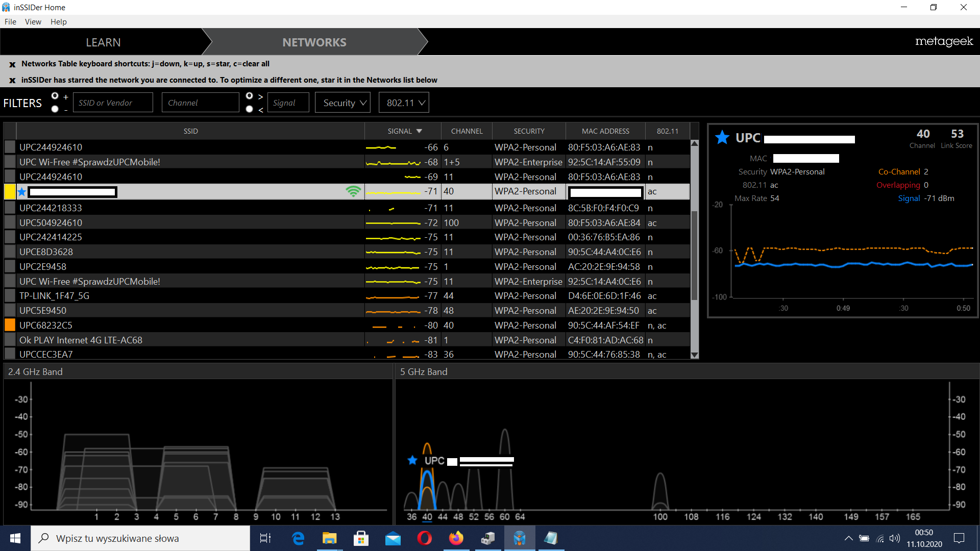Screen dimensions: 980x551
Task: Toggle the box for TP-LINK_1F47_5G row
Action: click(x=10, y=296)
